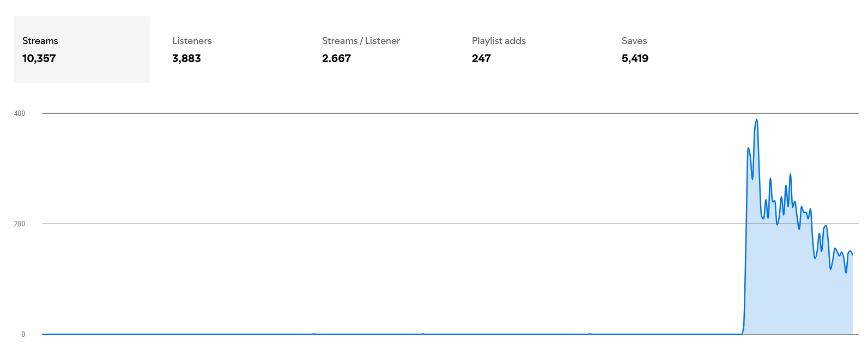Click the highest peak on the streams chart
This screenshot has width=868, height=345.
pos(756,120)
